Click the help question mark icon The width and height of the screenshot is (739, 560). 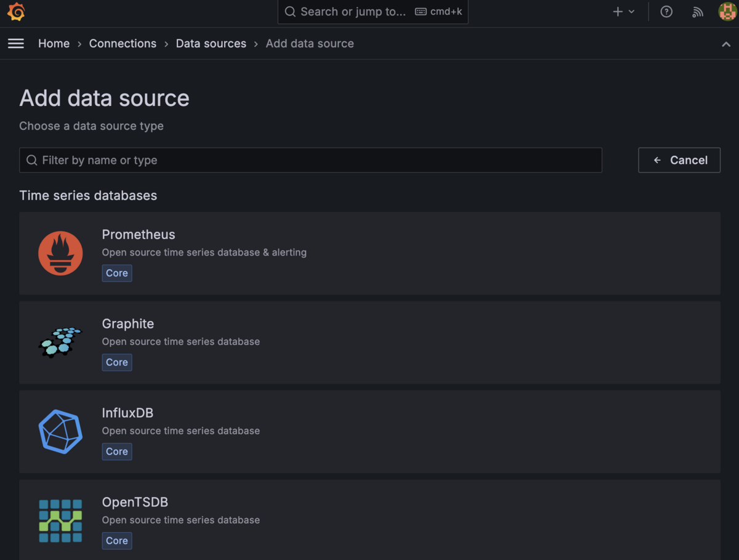click(x=666, y=12)
